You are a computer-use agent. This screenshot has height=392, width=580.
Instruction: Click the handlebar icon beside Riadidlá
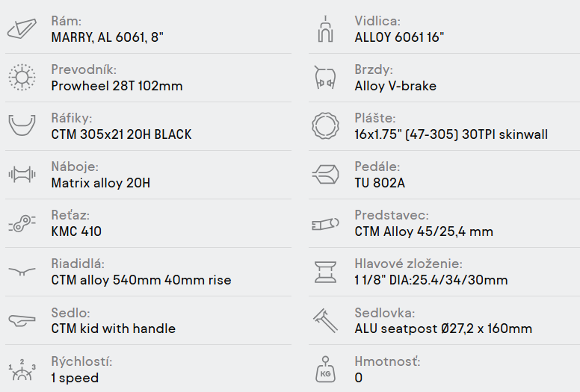coord(21,272)
